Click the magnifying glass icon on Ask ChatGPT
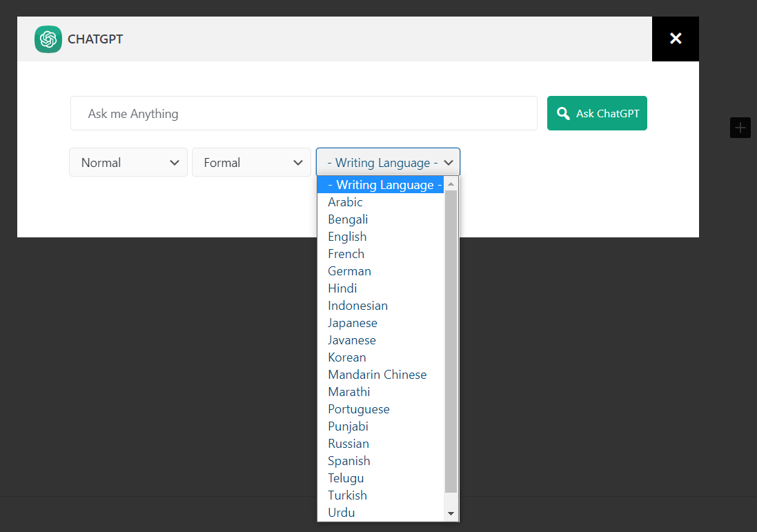Screen dimensions: 757x532 (563, 112)
